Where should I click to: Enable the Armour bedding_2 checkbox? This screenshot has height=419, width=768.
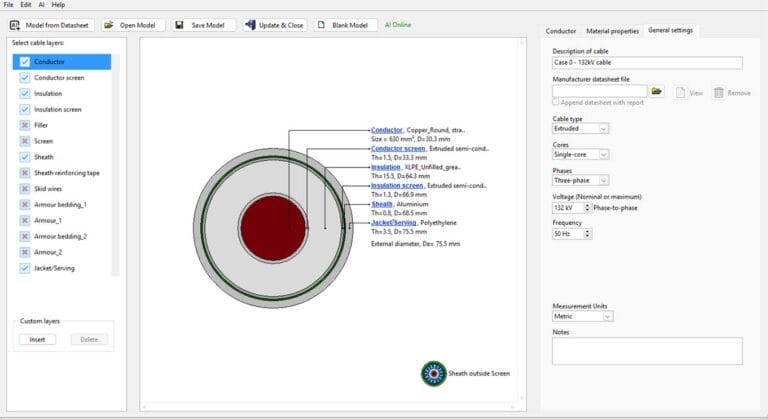click(x=24, y=236)
